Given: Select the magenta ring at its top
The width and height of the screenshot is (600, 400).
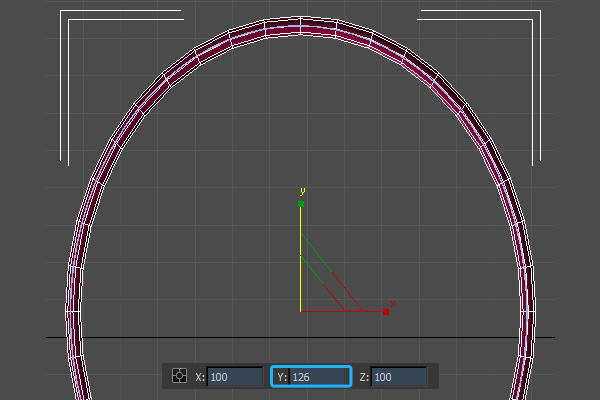Looking at the screenshot, I should [x=300, y=25].
